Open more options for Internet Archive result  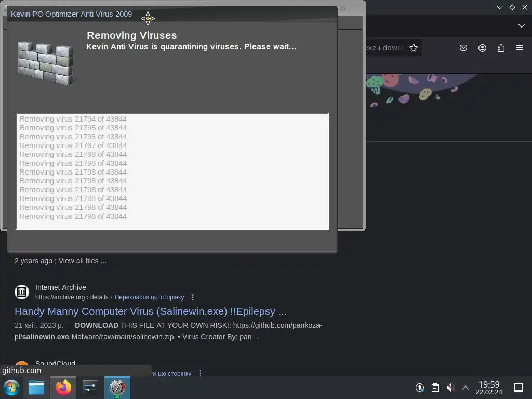pyautogui.click(x=193, y=297)
